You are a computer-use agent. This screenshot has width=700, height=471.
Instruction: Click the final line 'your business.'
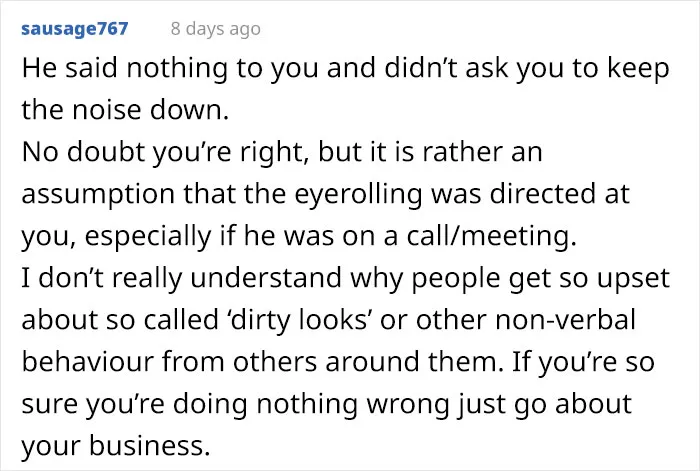(116, 446)
